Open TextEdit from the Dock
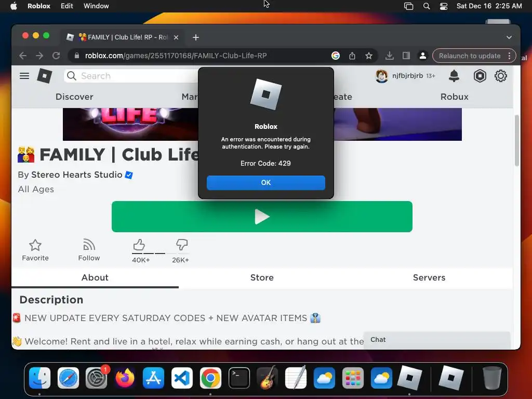This screenshot has width=532, height=399. [x=296, y=378]
